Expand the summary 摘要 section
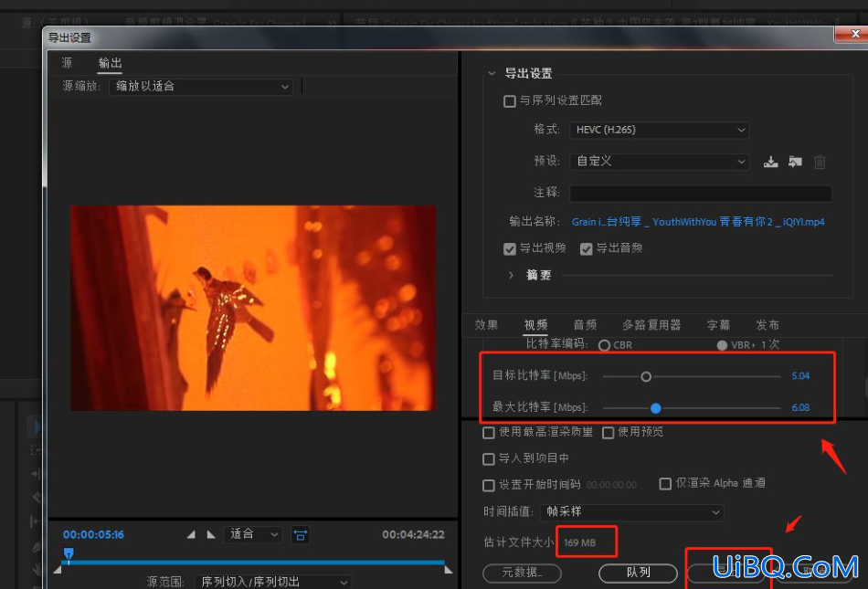The height and width of the screenshot is (589, 868). point(511,275)
